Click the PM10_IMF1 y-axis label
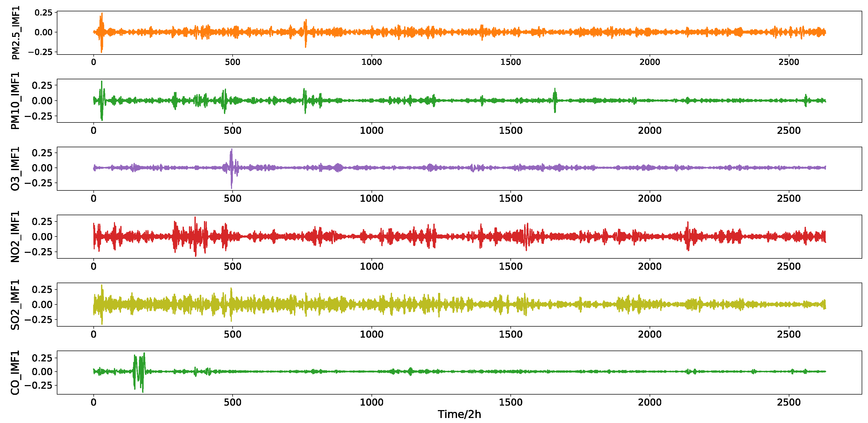This screenshot has height=423, width=868. [16, 101]
